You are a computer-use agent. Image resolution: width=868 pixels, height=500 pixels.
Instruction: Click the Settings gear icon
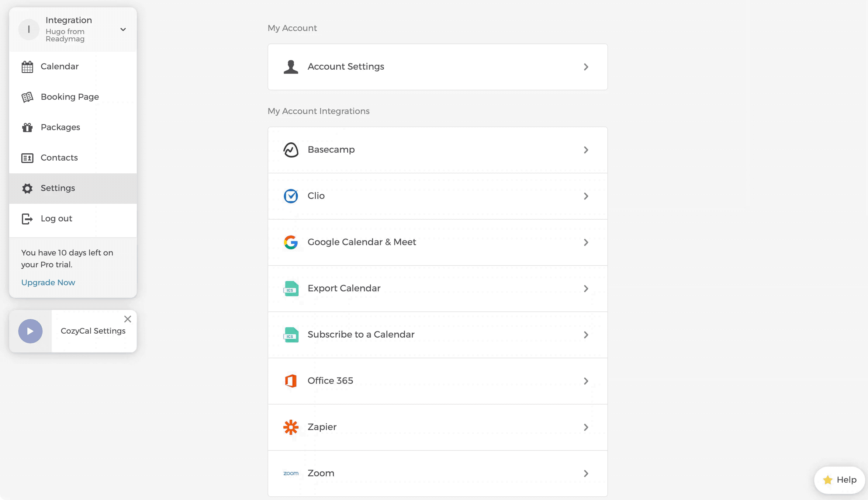[27, 188]
